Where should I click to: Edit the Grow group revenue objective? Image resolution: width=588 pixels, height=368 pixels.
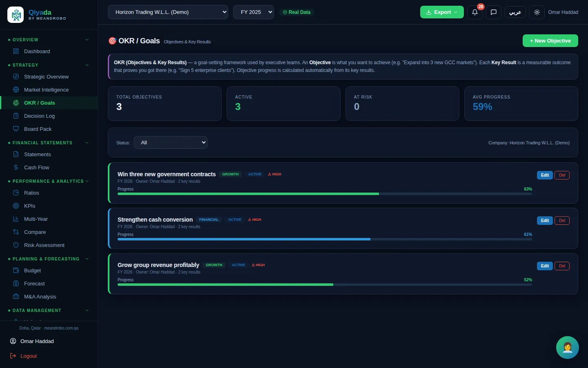[x=545, y=266]
